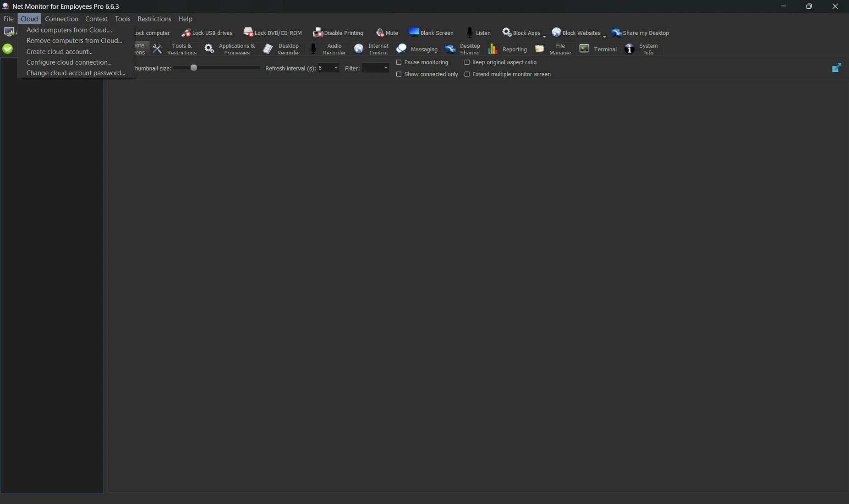Viewport: 849px width, 504px height.
Task: Open Audio Recorder tab
Action: click(328, 49)
